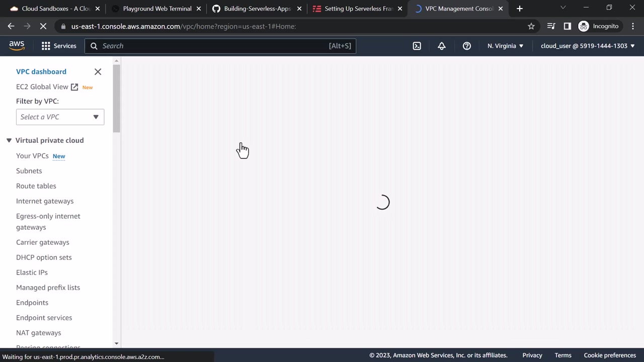Open EC2 Global View external link icon
The image size is (644, 362).
tap(74, 87)
